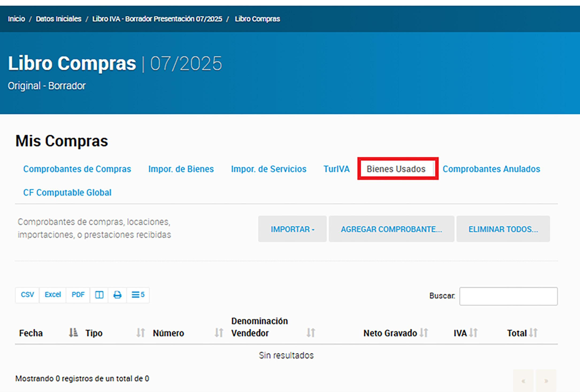Sort by Total column arrows

(533, 333)
